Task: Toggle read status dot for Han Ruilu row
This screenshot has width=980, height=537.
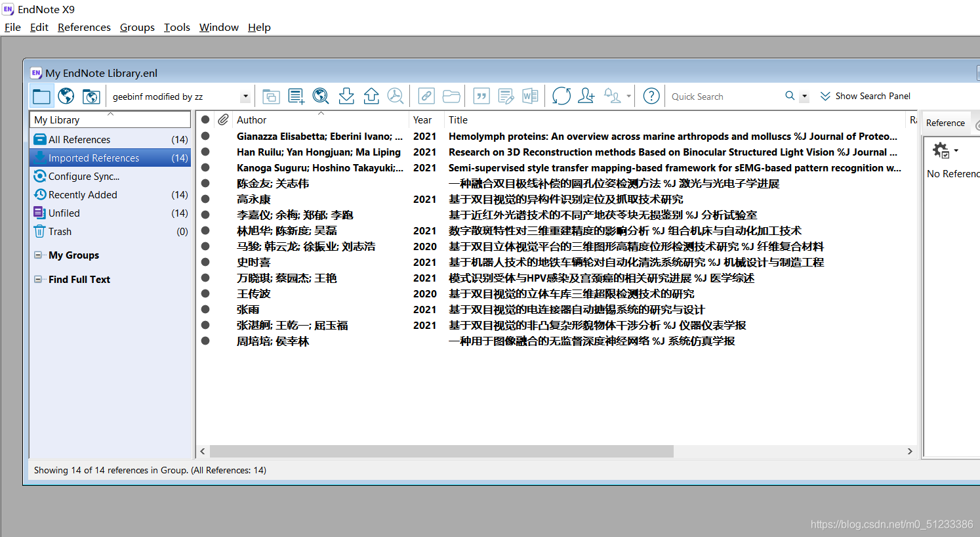Action: pyautogui.click(x=205, y=152)
